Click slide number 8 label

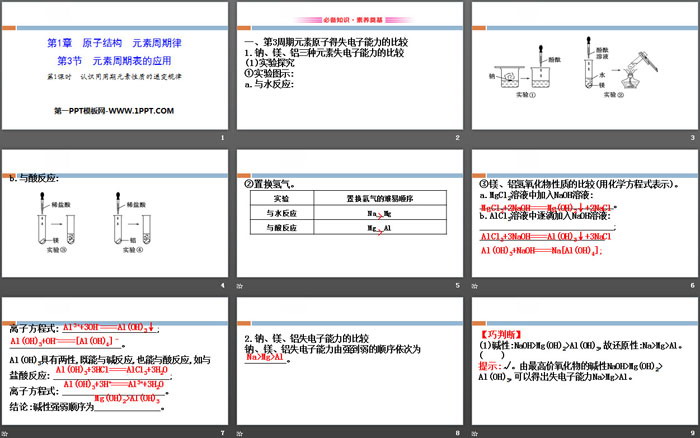pos(457,433)
